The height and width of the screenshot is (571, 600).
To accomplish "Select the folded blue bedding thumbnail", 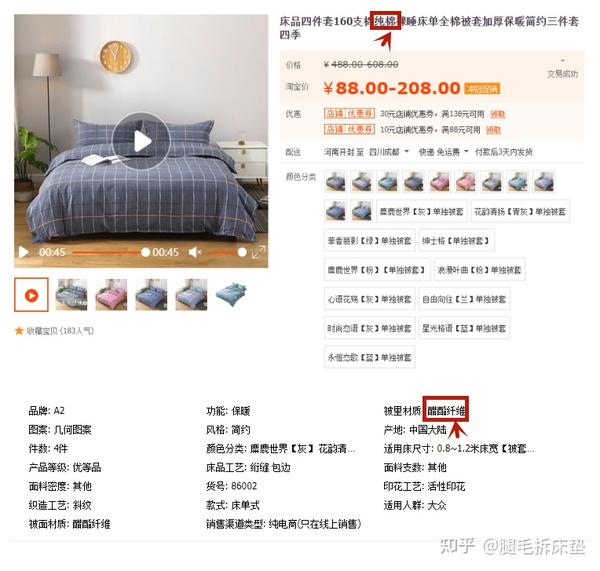I will [232, 295].
